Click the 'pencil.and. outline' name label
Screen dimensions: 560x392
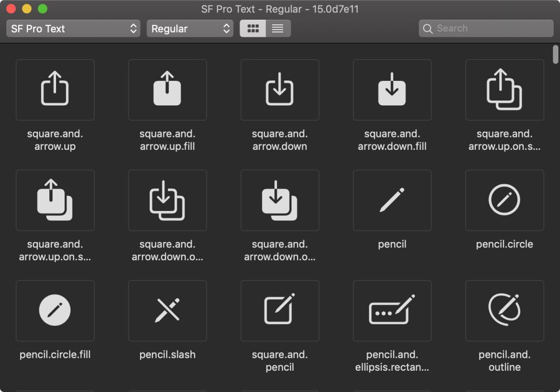(x=505, y=360)
